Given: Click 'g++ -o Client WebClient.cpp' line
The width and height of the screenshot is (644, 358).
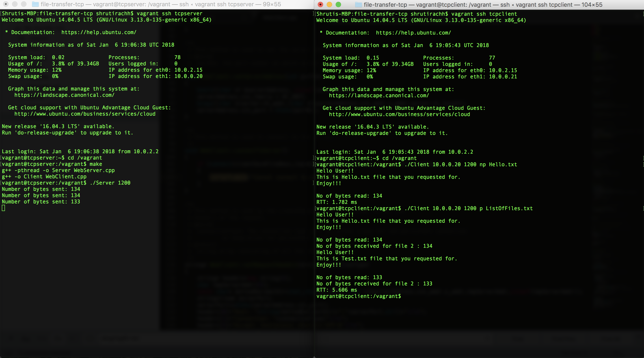Looking at the screenshot, I should click(x=44, y=177).
